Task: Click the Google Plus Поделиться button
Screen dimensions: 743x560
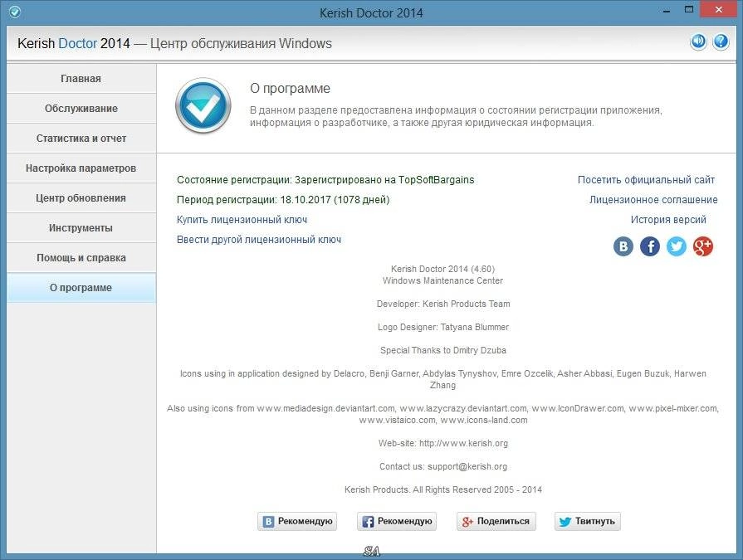Action: click(x=496, y=521)
